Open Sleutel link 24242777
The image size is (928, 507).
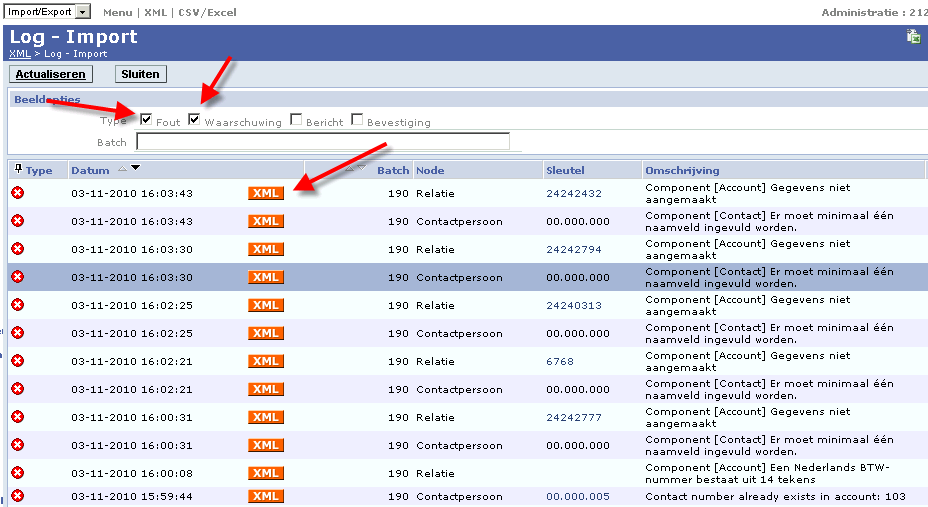tap(574, 418)
